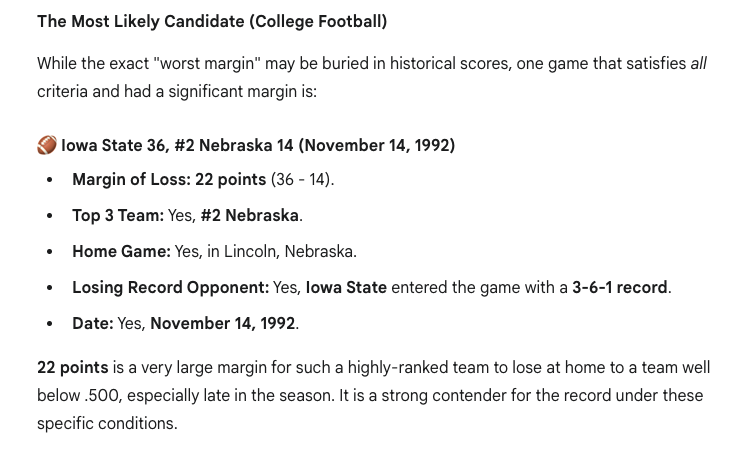Click the italic word "all"
This screenshot has height=450, width=734.
[x=698, y=64]
